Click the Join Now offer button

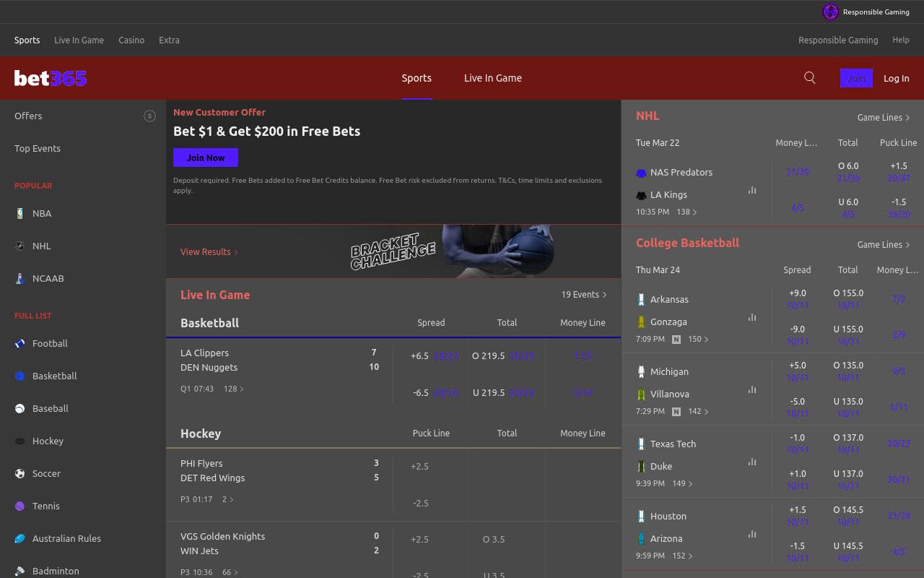coord(206,158)
